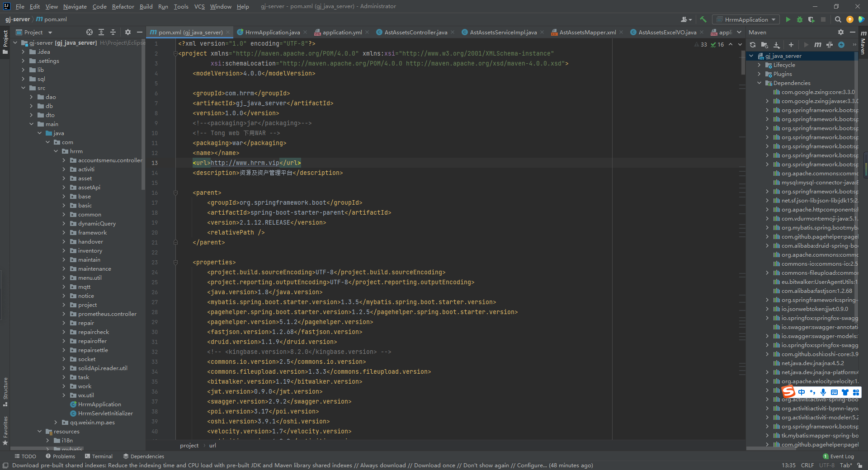Image resolution: width=868 pixels, height=470 pixels.
Task: Jump to previous highlighted error arrow
Action: [731, 44]
